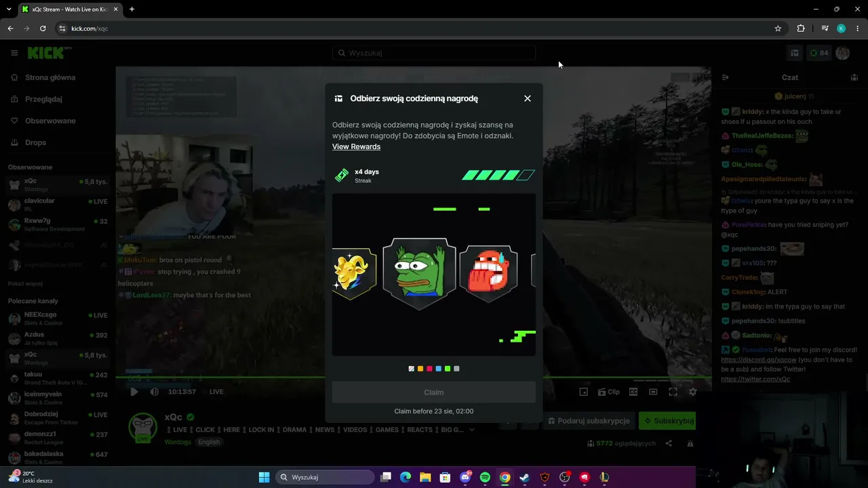868x488 pixels.
Task: Toggle mini player mode
Action: click(583, 392)
